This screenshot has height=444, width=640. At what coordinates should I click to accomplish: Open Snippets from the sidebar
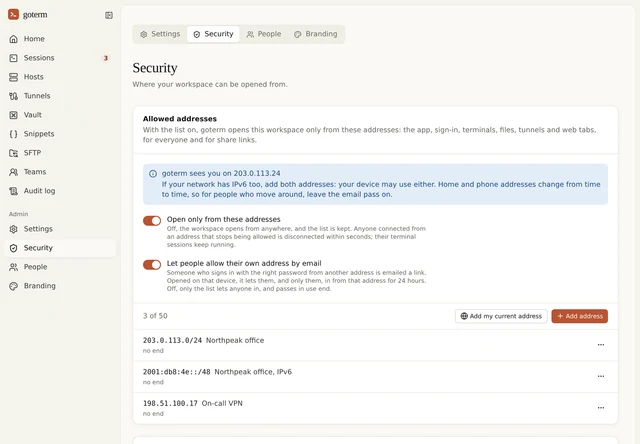60,134
